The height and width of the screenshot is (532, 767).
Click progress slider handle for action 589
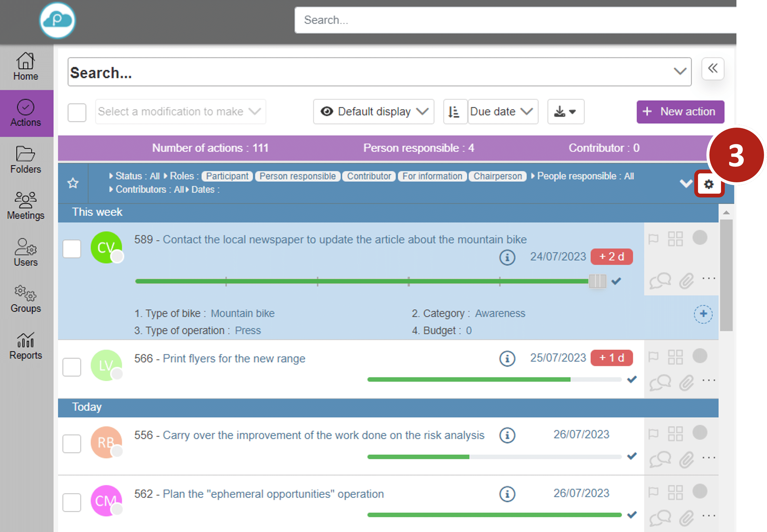(x=597, y=281)
